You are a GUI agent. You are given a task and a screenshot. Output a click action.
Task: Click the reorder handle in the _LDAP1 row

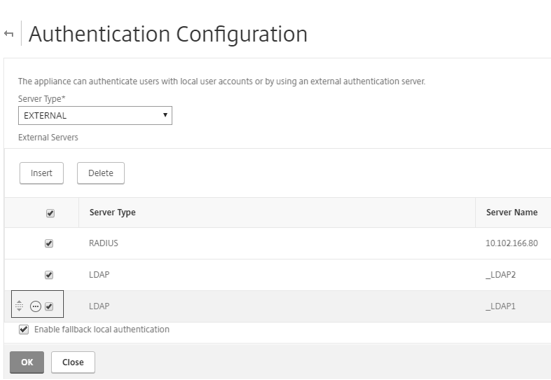point(19,306)
